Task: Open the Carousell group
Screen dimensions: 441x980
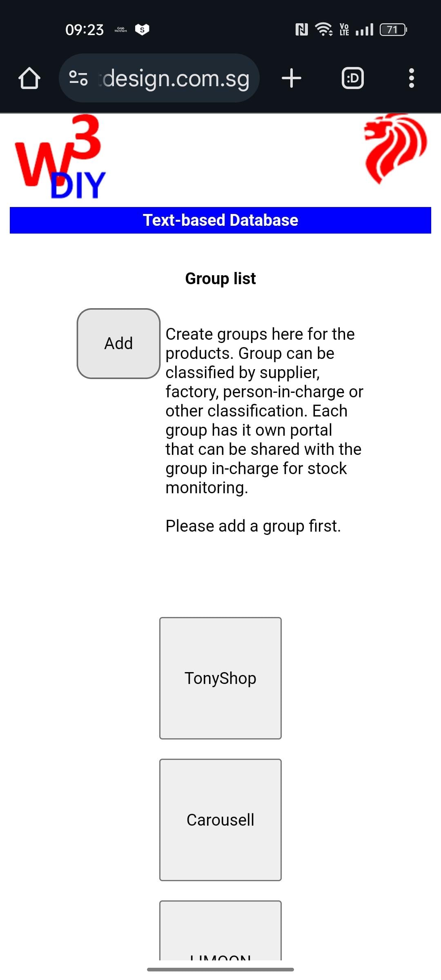Action: 220,820
